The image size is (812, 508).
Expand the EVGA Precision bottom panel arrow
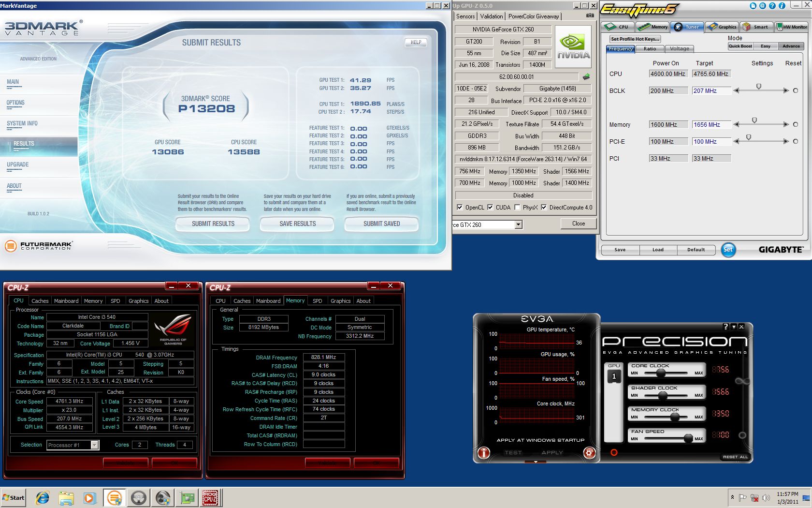click(536, 462)
